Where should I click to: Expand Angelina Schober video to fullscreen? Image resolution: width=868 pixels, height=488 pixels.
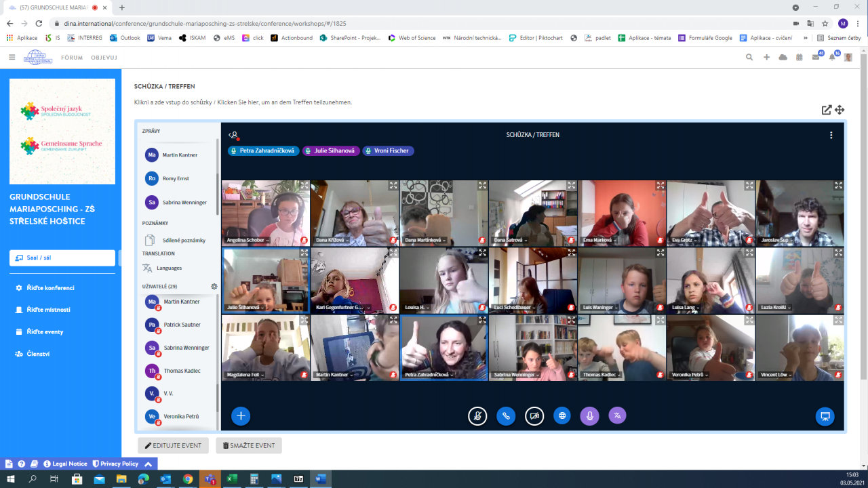coord(304,185)
